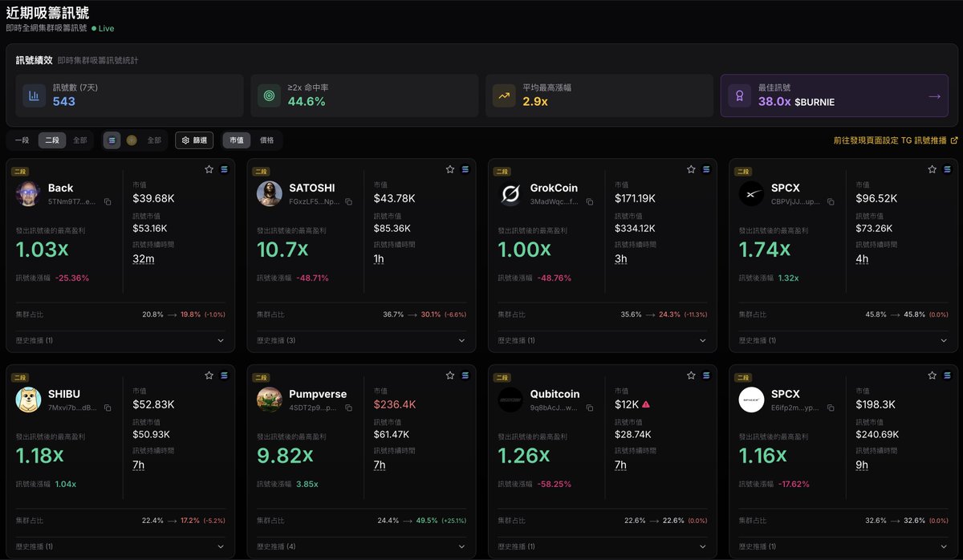This screenshot has width=963, height=560.
Task: Click the 44.6% hit rate value
Action: coord(307,102)
